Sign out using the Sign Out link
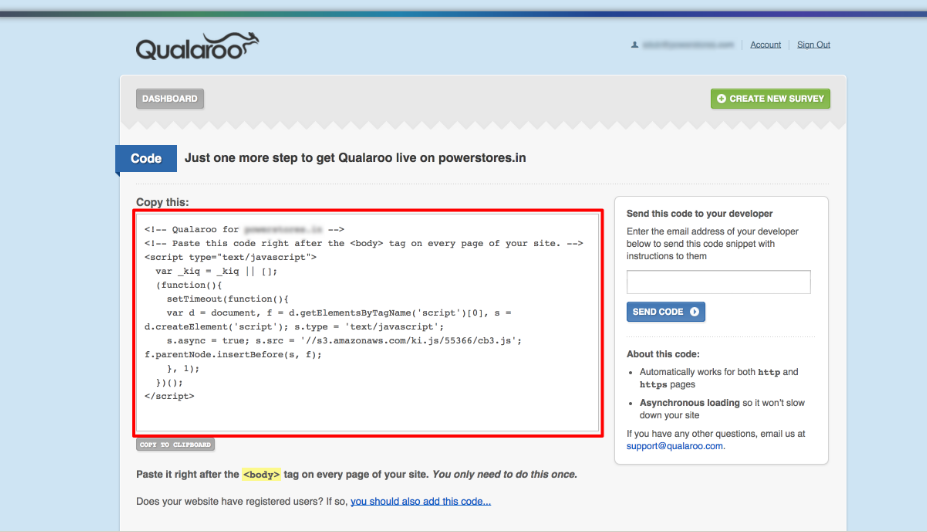The height and width of the screenshot is (532, 927). (813, 45)
